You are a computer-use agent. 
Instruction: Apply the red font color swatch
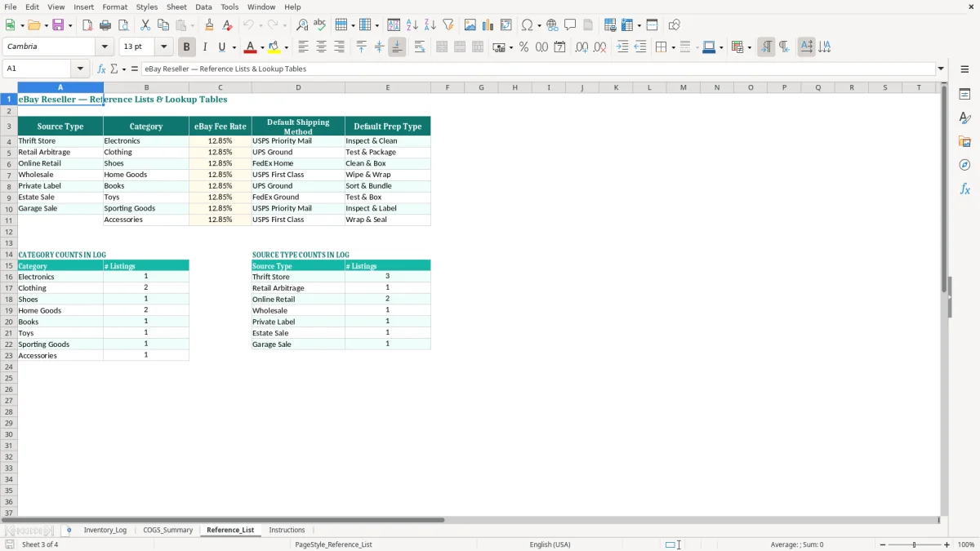[x=250, y=47]
